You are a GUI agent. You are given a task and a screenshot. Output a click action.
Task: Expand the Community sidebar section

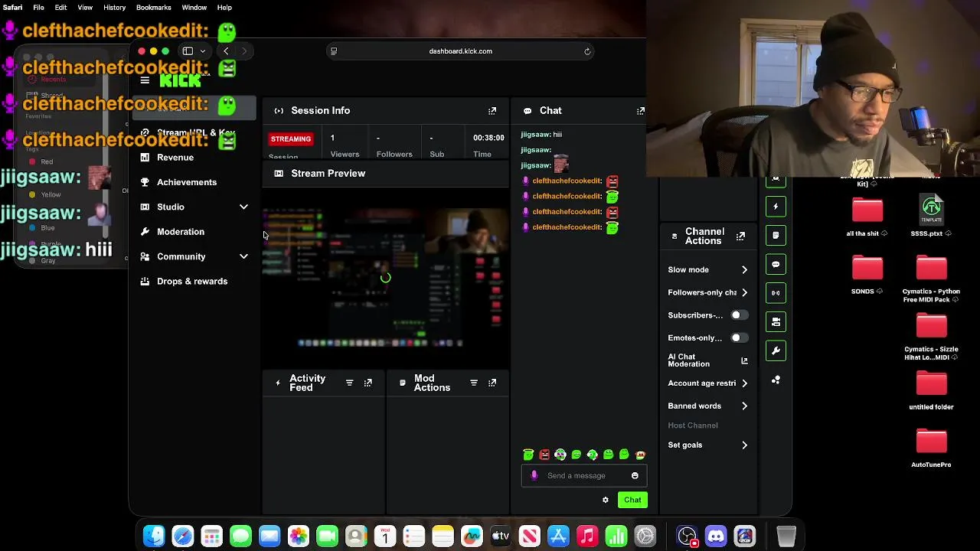[243, 256]
